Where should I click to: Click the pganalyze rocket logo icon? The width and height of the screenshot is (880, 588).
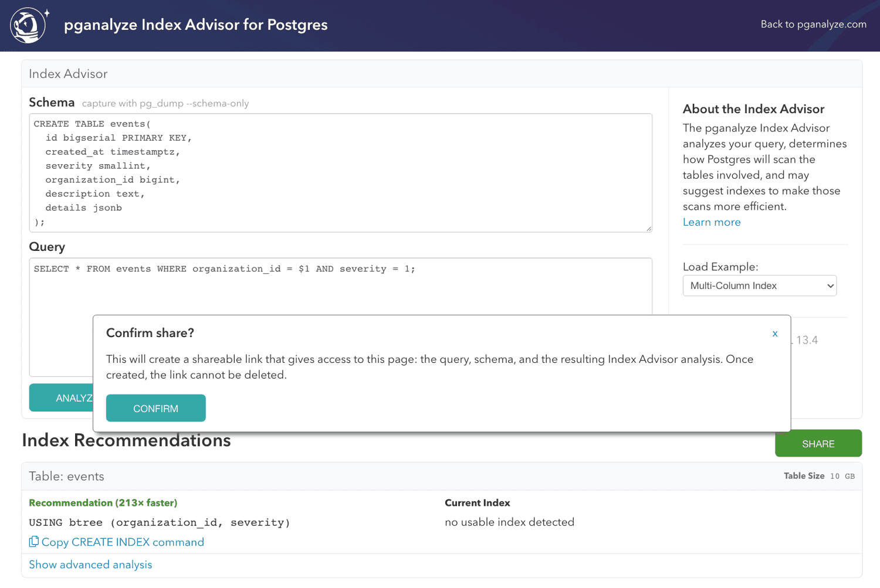point(28,25)
